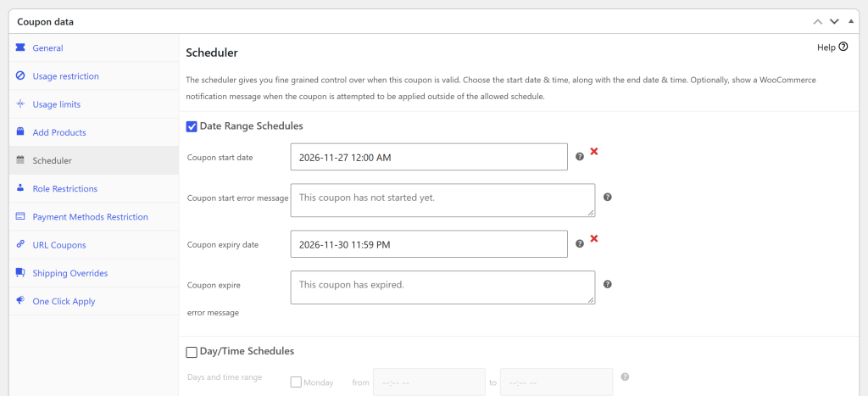Click the Coupon start error message textarea
868x396 pixels.
[x=442, y=200]
